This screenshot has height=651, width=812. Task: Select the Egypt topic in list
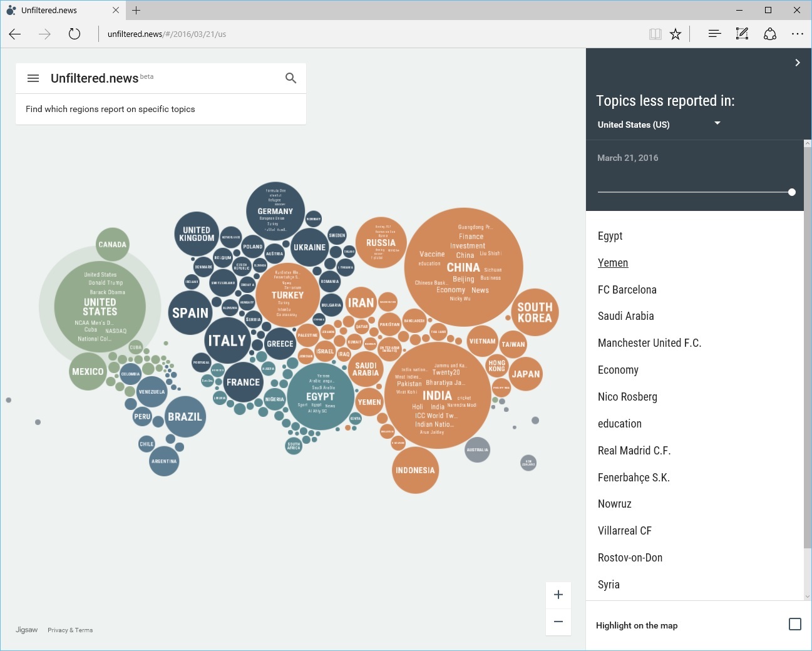coord(610,236)
